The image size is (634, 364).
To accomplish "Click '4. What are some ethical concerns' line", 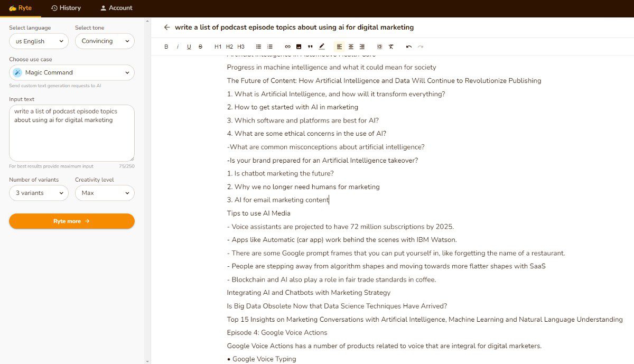I will coord(307,134).
